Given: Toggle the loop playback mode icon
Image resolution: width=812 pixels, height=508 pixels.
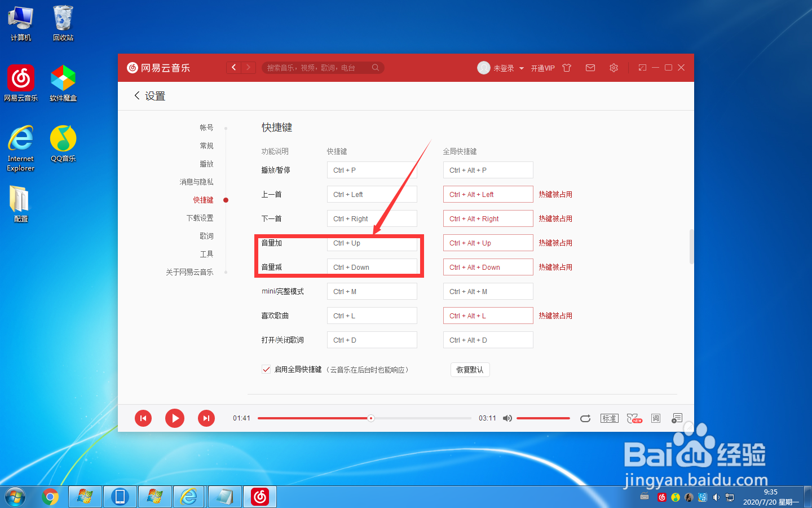Looking at the screenshot, I should (x=585, y=418).
